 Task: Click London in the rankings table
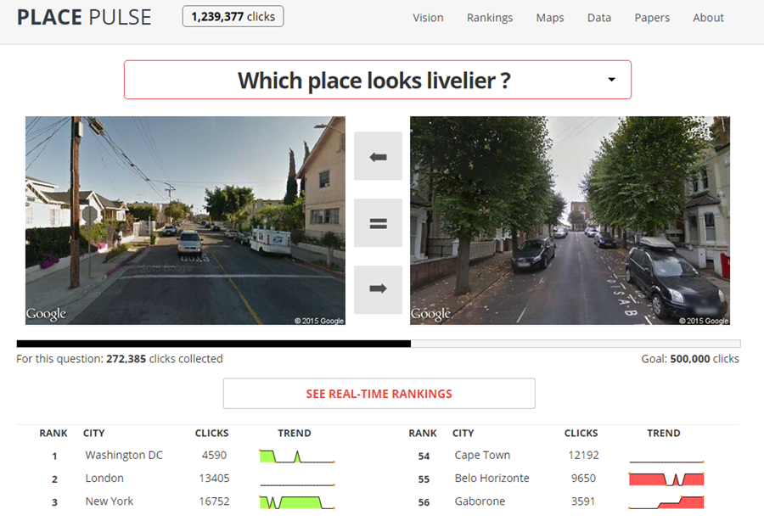(x=104, y=479)
